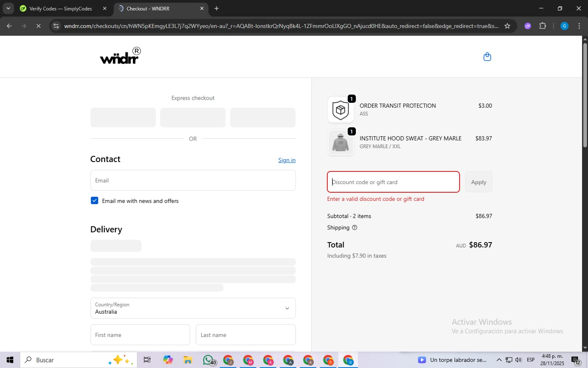View site information icon in address bar
The height and width of the screenshot is (368, 588).
[x=56, y=26]
